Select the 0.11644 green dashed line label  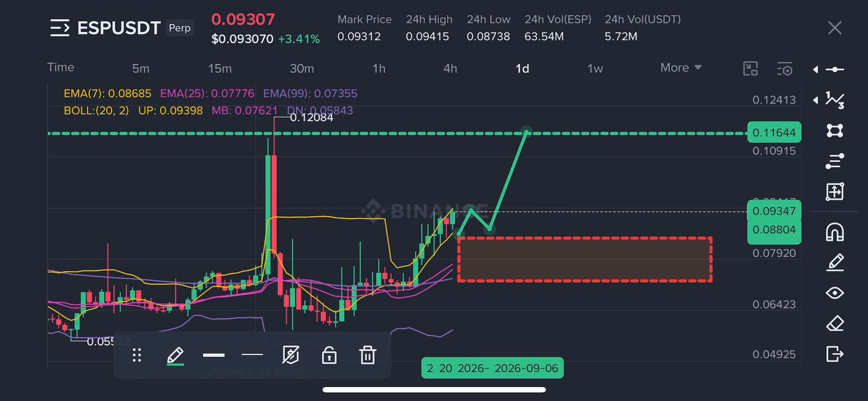pyautogui.click(x=774, y=133)
